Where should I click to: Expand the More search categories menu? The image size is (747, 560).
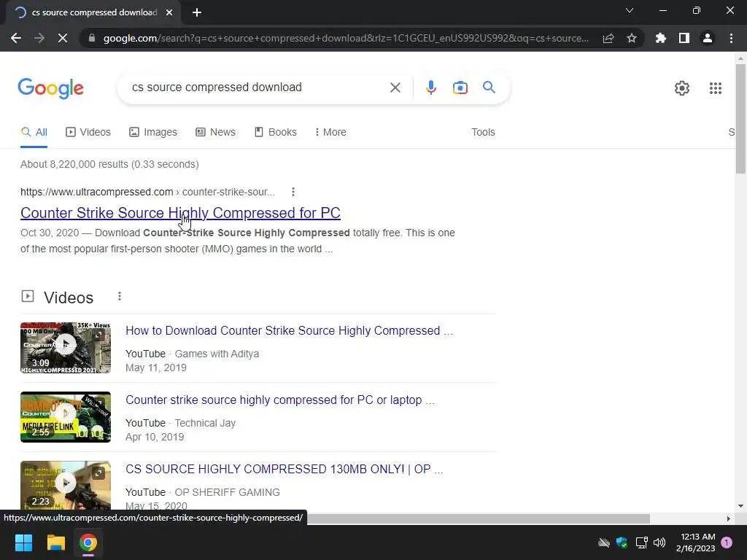click(330, 133)
